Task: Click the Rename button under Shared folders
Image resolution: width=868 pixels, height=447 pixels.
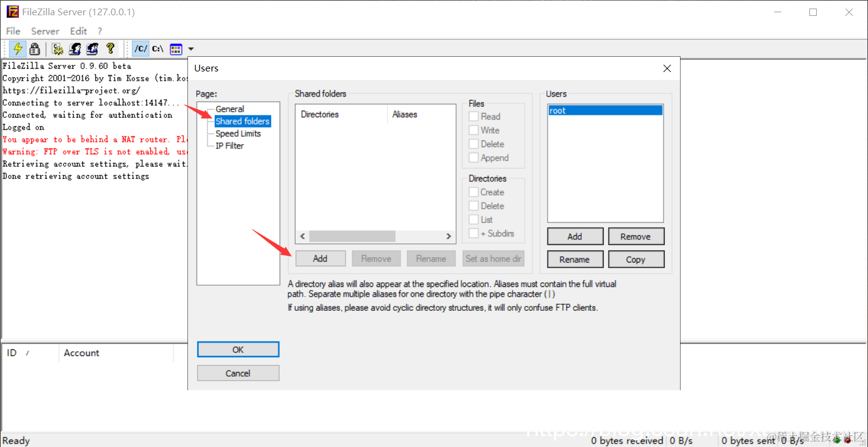Action: coord(431,259)
